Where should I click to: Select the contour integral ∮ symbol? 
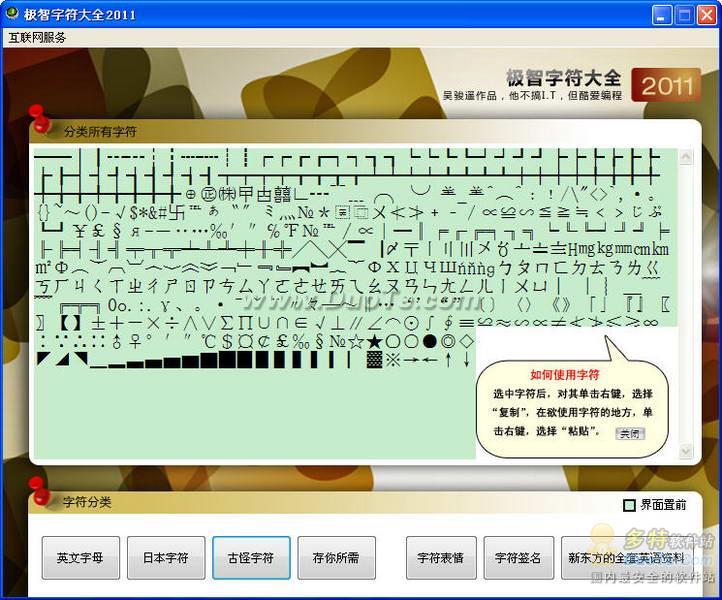pos(448,323)
